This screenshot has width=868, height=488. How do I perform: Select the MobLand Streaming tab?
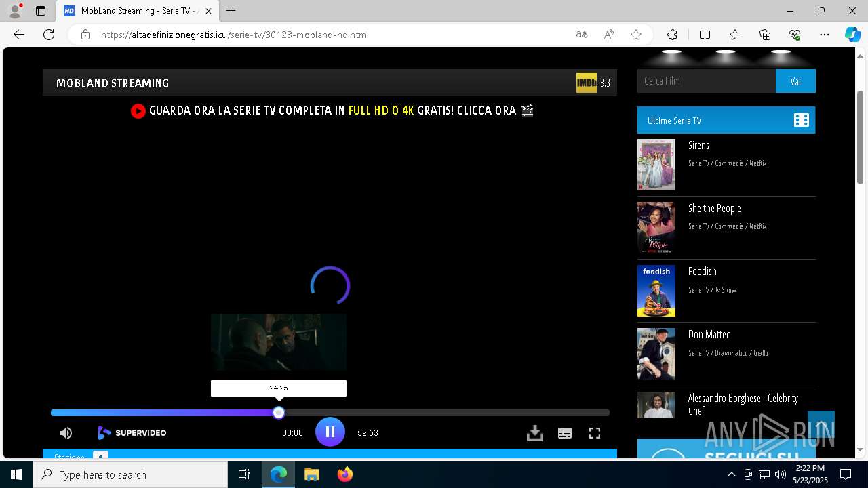(x=138, y=11)
